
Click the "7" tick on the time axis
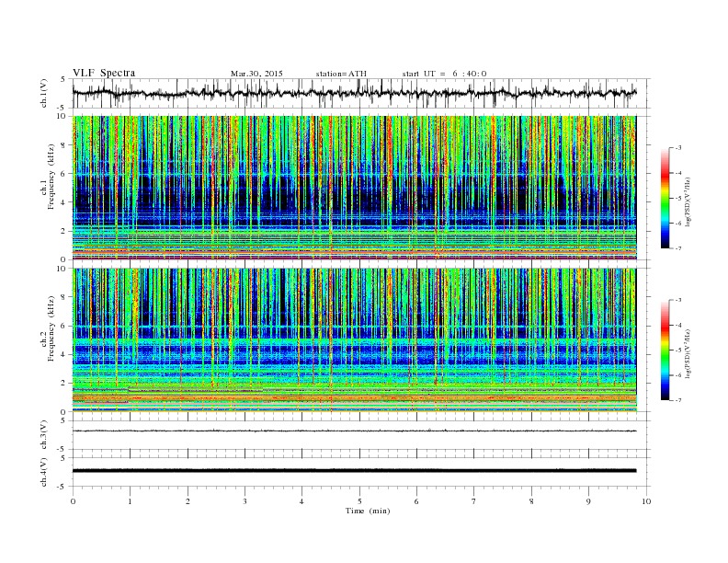(474, 501)
